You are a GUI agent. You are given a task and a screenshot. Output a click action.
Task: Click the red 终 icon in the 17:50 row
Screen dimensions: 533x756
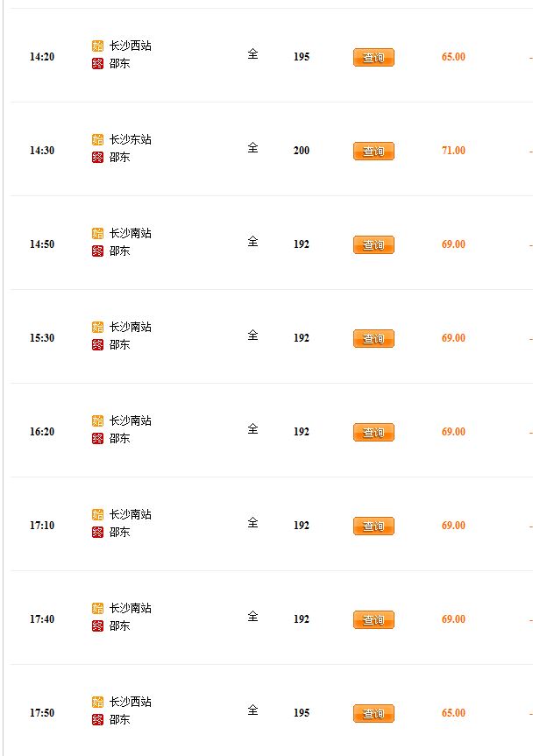tap(97, 720)
